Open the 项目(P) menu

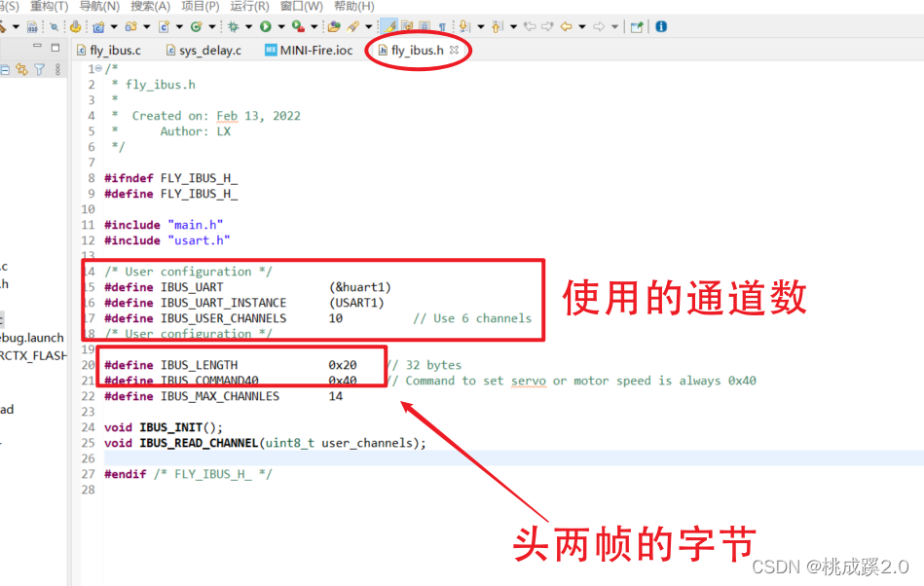[x=201, y=6]
